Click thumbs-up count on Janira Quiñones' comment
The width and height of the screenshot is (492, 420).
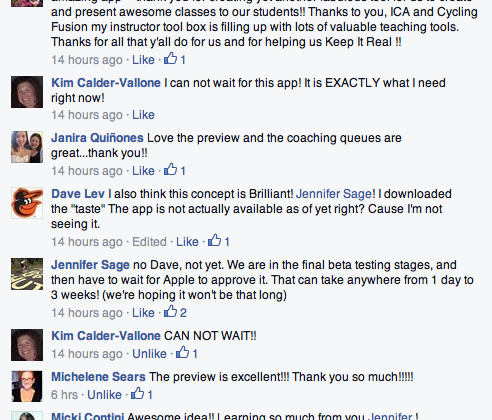(x=183, y=171)
